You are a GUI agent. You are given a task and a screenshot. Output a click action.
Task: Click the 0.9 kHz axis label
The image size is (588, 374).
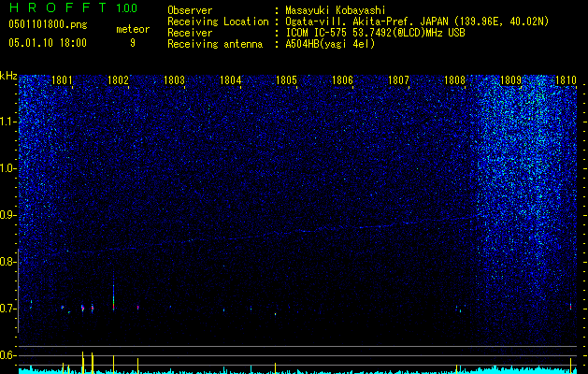8,215
